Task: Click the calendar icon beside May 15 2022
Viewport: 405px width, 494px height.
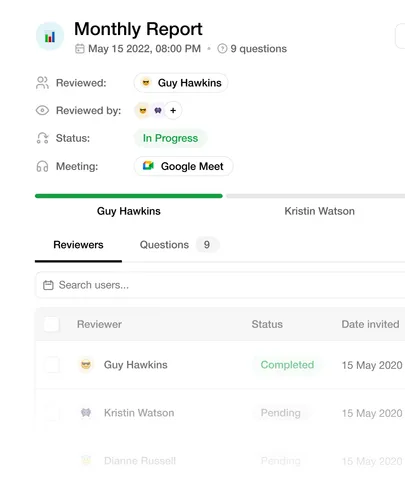Action: click(80, 49)
